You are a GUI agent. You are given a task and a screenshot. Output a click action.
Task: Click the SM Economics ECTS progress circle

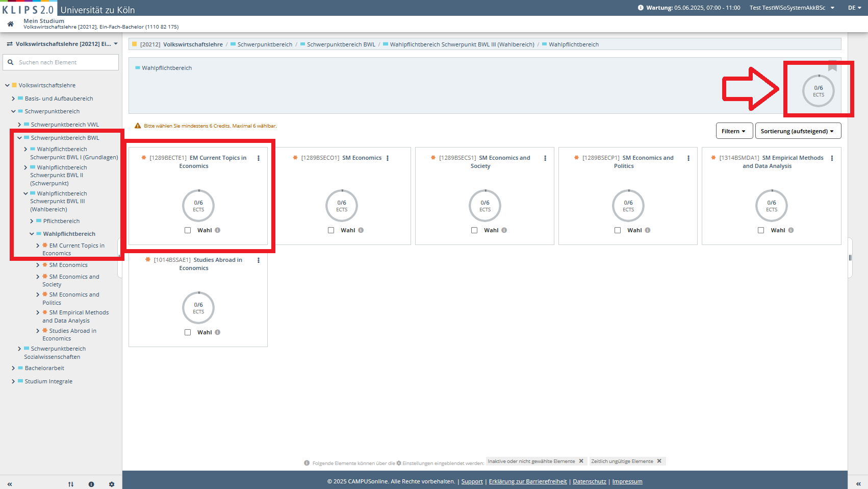coord(342,206)
